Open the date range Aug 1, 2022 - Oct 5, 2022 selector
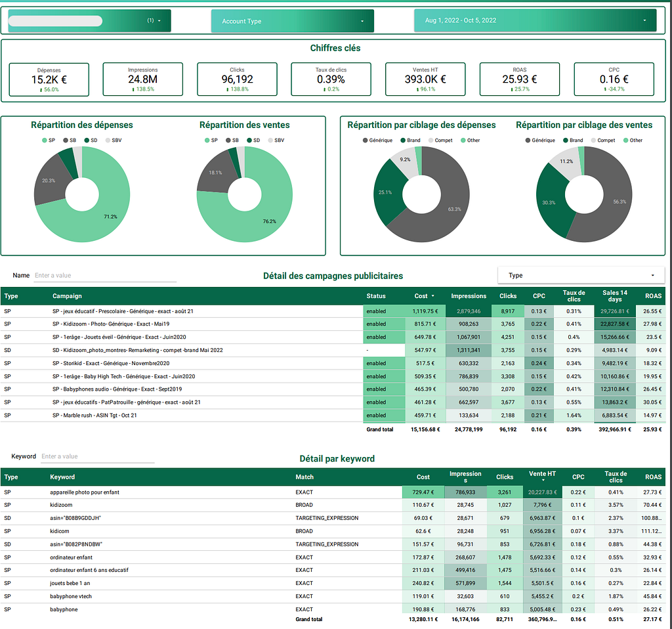The height and width of the screenshot is (629, 672). pyautogui.click(x=535, y=20)
